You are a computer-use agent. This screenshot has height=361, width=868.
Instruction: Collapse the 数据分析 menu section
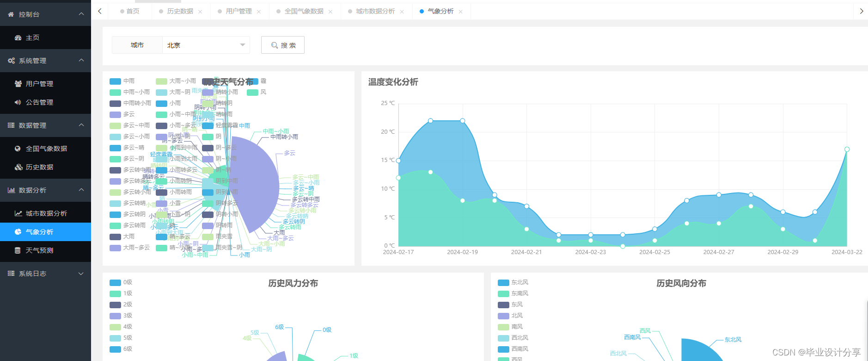[81, 190]
